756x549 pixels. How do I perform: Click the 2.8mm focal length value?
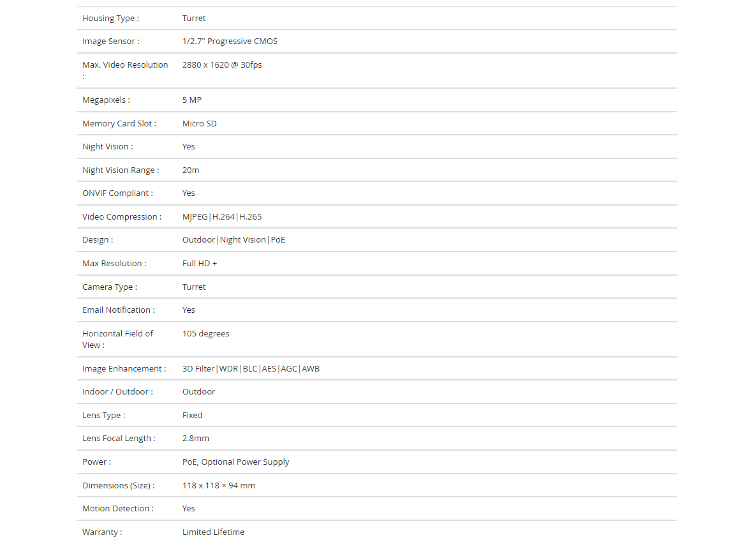click(x=195, y=439)
